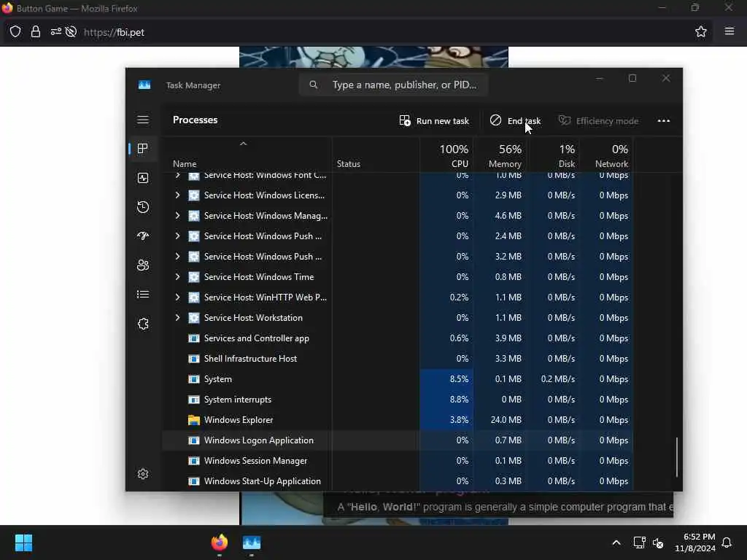The image size is (747, 560).
Task: Select Windows Session Manager process
Action: [398, 461]
